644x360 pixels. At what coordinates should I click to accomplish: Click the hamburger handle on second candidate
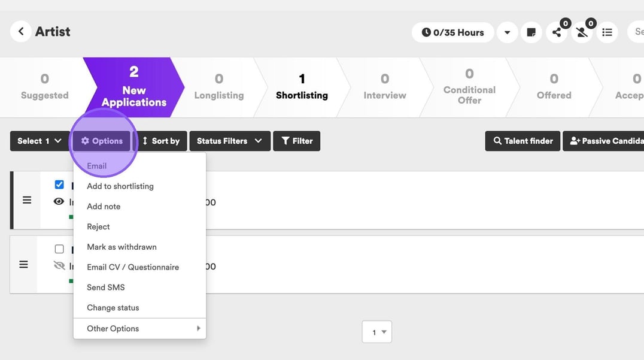click(24, 264)
